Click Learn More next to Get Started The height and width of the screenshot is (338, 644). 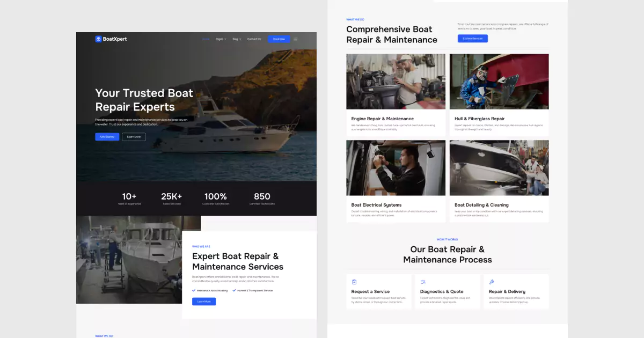point(134,137)
